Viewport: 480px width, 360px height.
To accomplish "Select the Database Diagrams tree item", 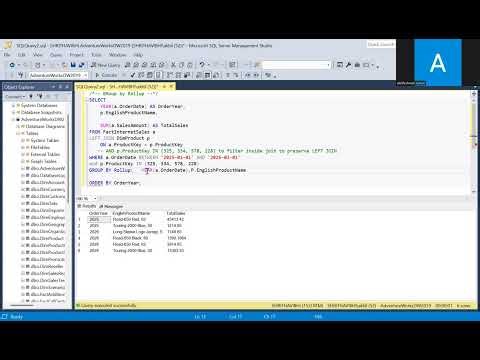I will pos(45,126).
